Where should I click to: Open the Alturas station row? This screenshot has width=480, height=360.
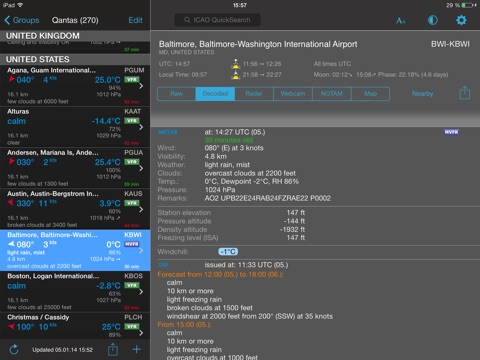75,127
